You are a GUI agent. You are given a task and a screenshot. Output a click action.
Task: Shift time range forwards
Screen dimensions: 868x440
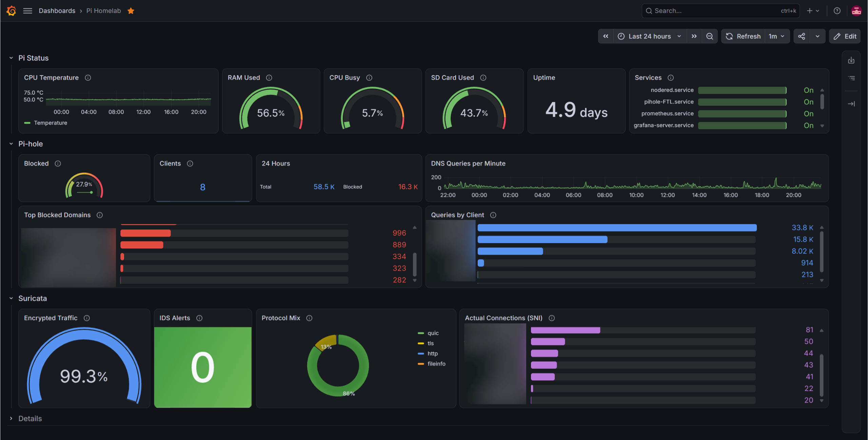point(694,36)
